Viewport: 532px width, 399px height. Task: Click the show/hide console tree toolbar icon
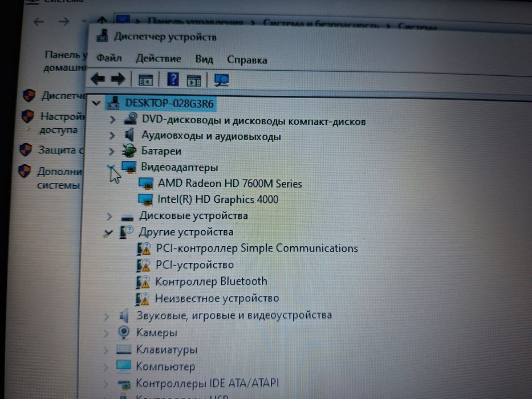click(x=146, y=80)
